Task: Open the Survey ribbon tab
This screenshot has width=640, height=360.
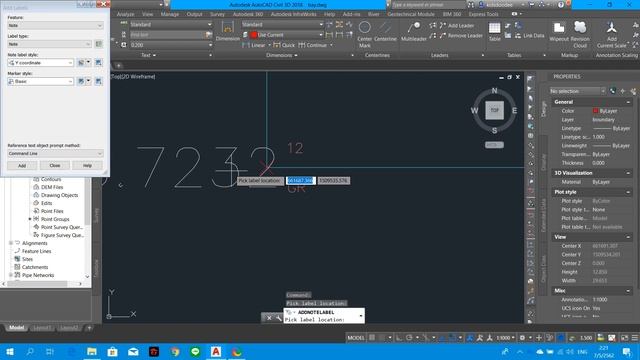Action: 217,14
